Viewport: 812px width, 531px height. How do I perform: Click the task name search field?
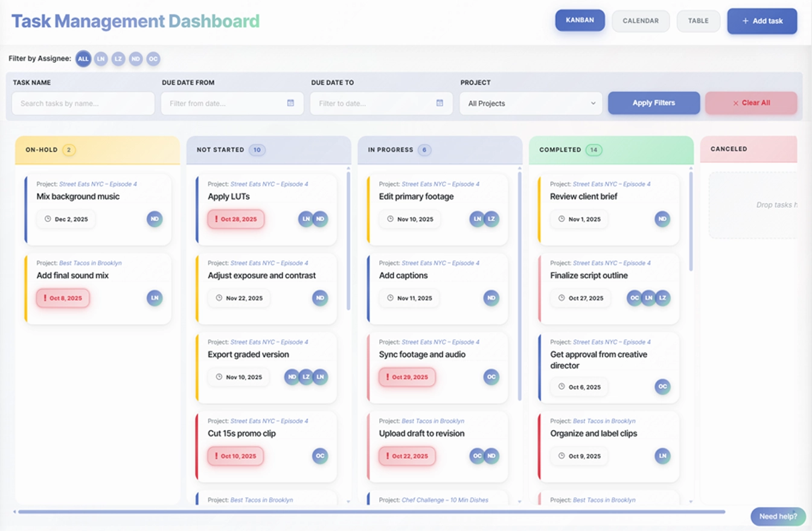pos(82,103)
